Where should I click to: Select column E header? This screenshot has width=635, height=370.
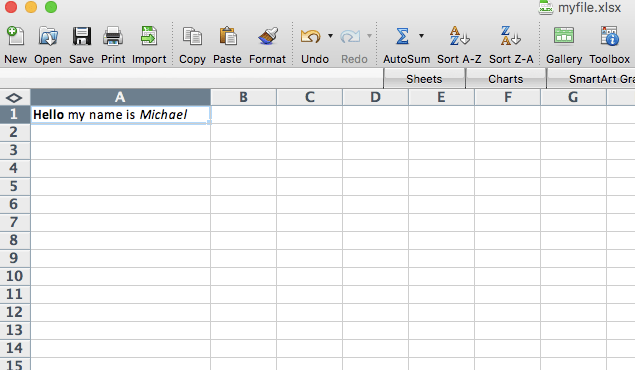click(x=441, y=97)
